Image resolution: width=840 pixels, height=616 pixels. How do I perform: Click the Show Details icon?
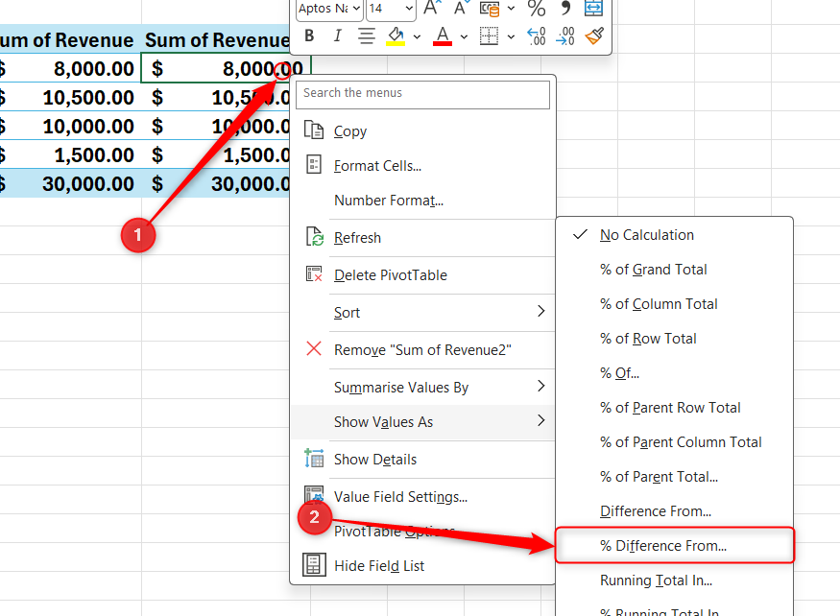click(x=314, y=458)
